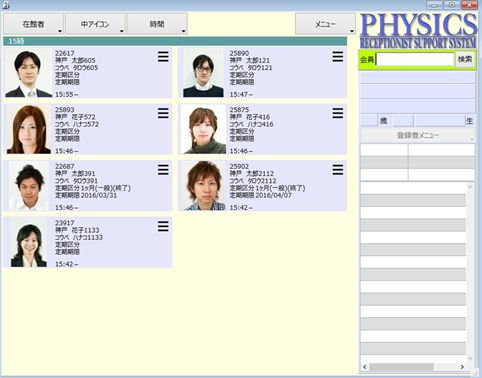
Task: Focus the 会員 member search field
Action: click(x=415, y=60)
